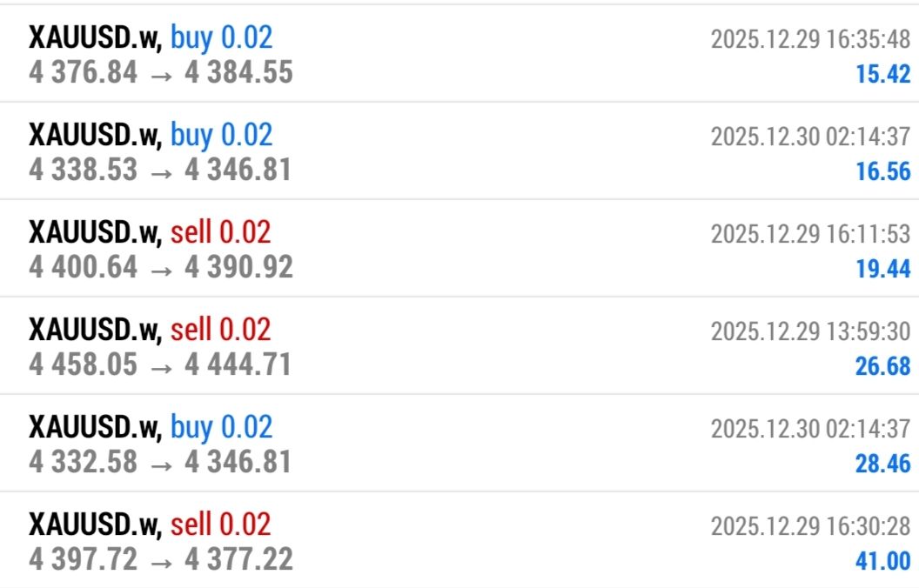The image size is (919, 588).
Task: Click the price line 4 458.05 → 4 444.71
Action: [x=160, y=365]
